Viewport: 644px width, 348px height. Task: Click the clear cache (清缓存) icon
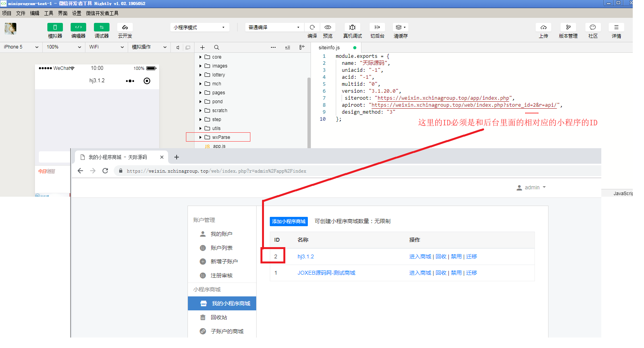click(x=401, y=27)
